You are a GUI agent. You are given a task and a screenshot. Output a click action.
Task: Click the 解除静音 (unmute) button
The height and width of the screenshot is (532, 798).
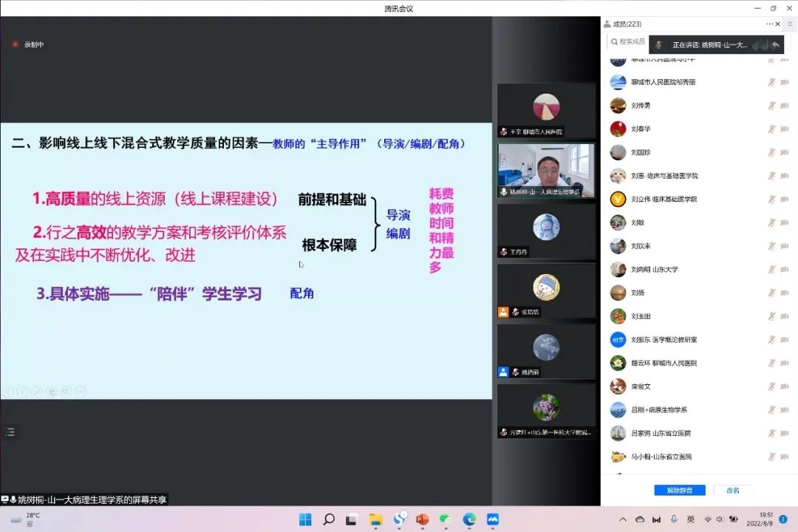pyautogui.click(x=679, y=490)
